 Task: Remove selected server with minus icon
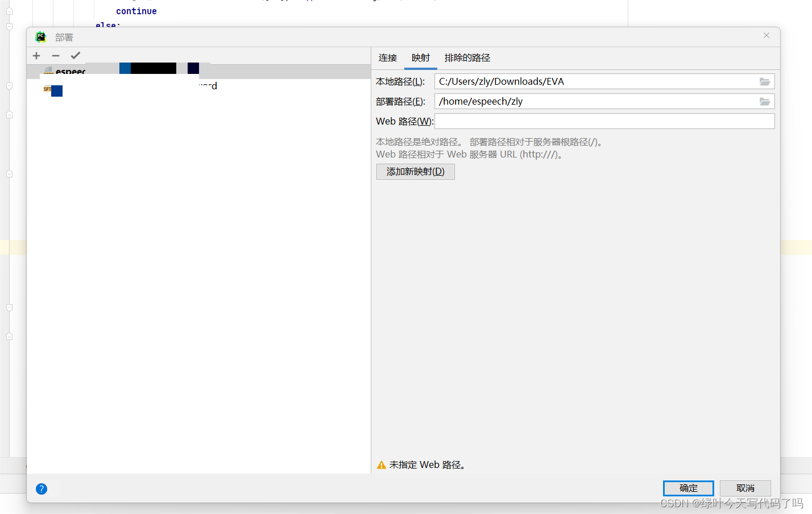click(x=56, y=56)
